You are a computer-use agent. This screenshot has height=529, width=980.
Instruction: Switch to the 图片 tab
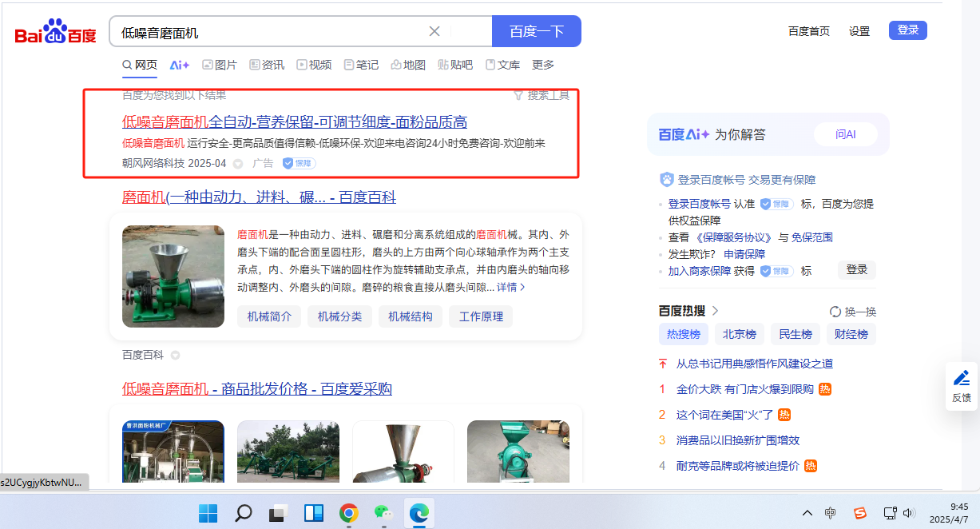(x=220, y=65)
